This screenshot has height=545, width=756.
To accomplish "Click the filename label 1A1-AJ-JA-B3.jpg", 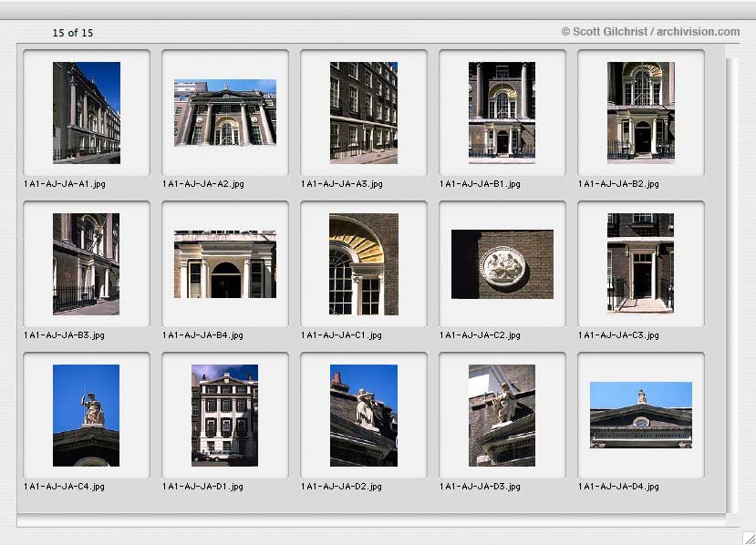I will [x=64, y=334].
